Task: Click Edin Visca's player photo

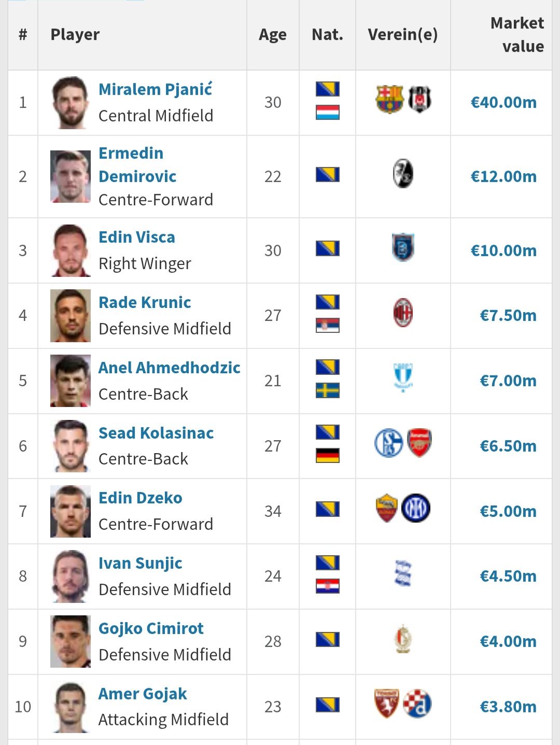Action: pos(71,250)
